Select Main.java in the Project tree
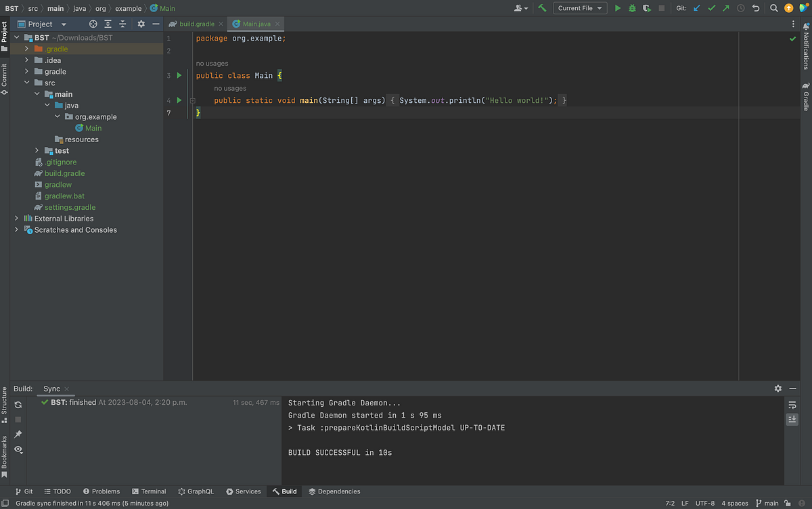 pyautogui.click(x=93, y=128)
